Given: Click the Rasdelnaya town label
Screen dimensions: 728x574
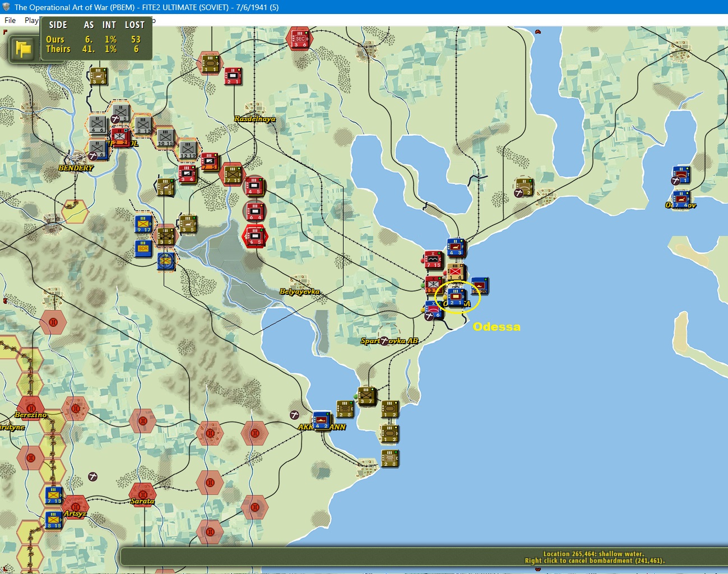Looking at the screenshot, I should [x=255, y=119].
